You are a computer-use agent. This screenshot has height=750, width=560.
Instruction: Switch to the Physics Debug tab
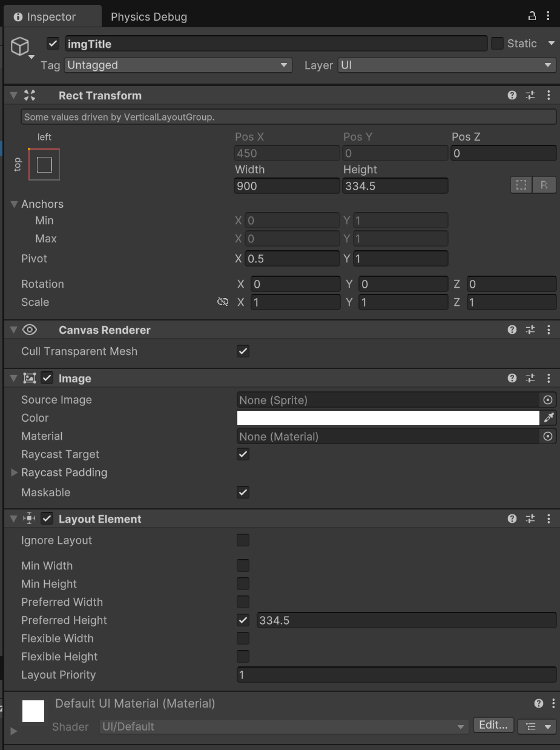(x=148, y=16)
